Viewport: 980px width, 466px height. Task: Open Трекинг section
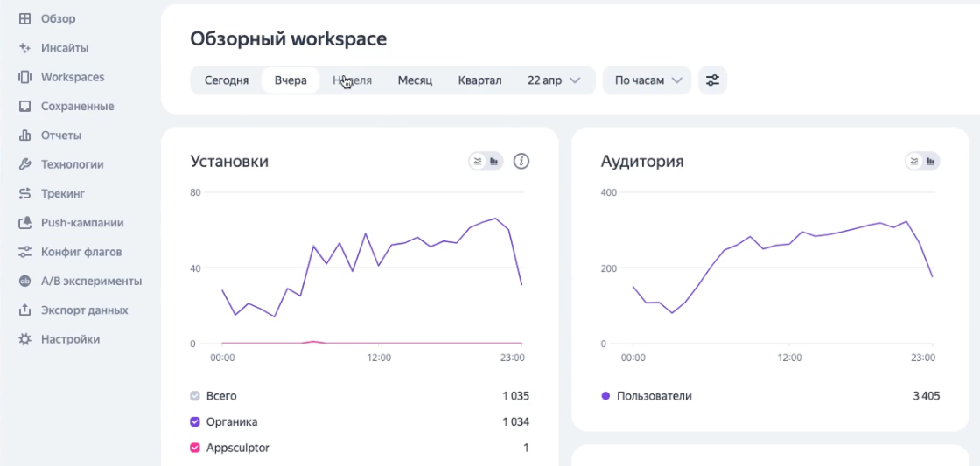pyautogui.click(x=63, y=193)
